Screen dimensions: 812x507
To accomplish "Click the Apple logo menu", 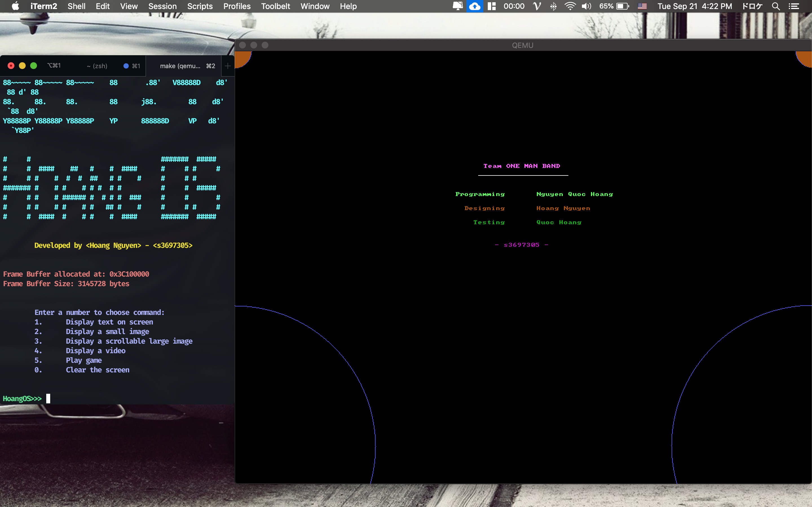I will [x=16, y=6].
